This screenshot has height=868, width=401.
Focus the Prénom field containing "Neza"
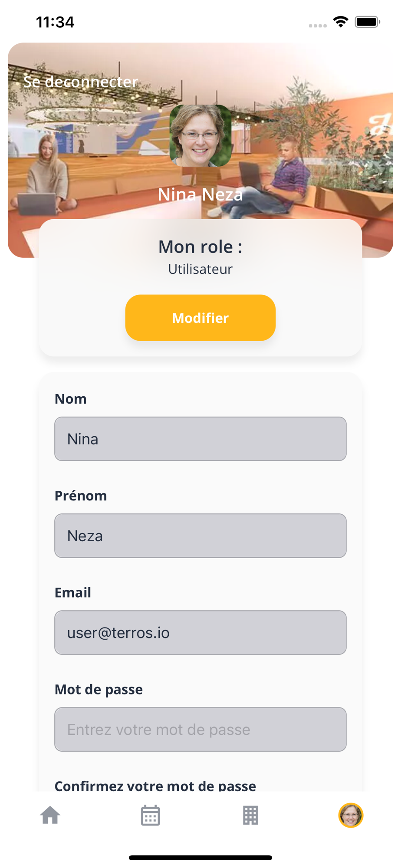coord(200,536)
